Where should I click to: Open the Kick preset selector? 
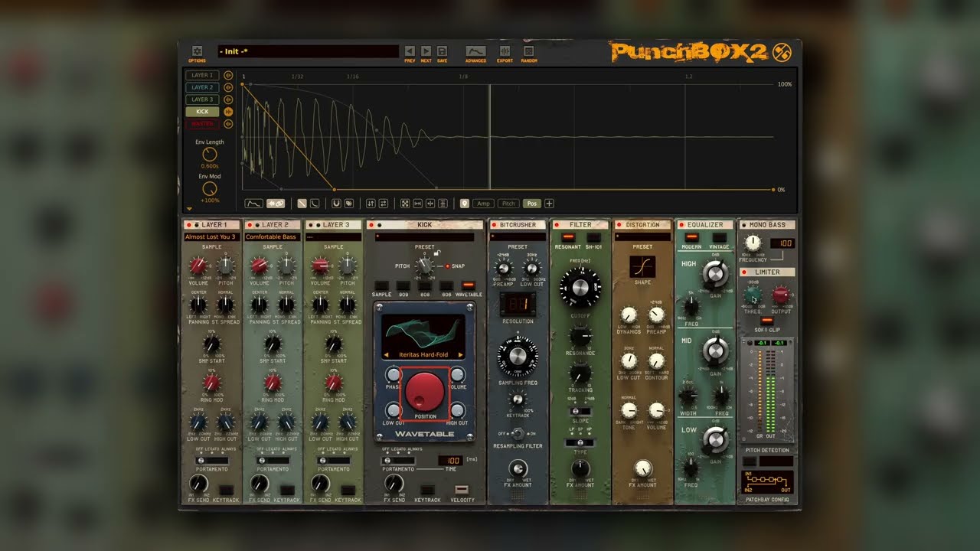[x=425, y=237]
